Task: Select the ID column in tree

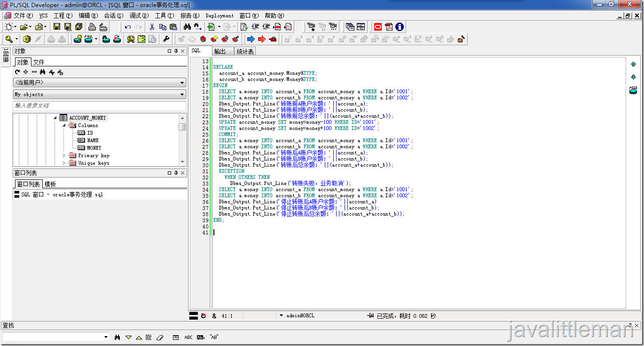Action: tap(90, 133)
